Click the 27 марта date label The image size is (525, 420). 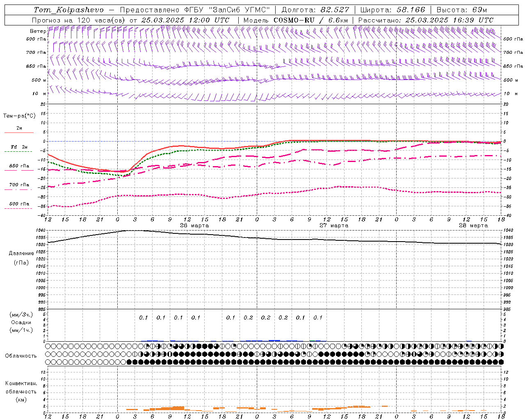pos(334,226)
